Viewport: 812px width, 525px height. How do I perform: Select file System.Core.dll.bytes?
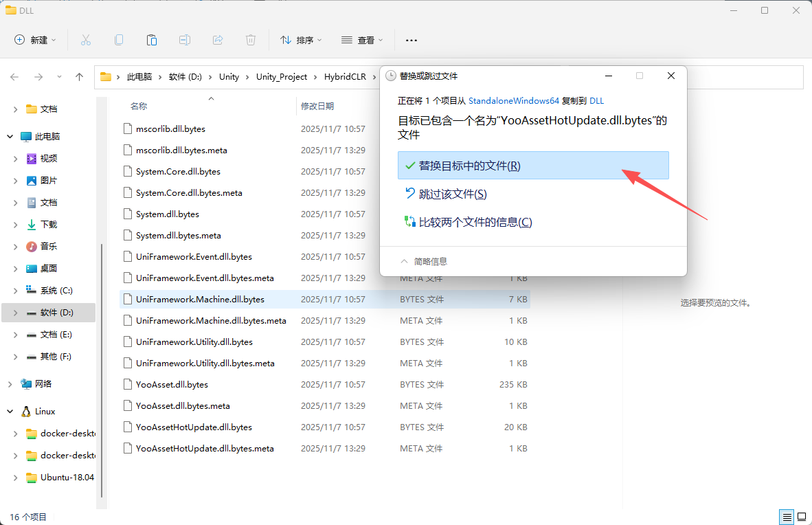pyautogui.click(x=178, y=172)
